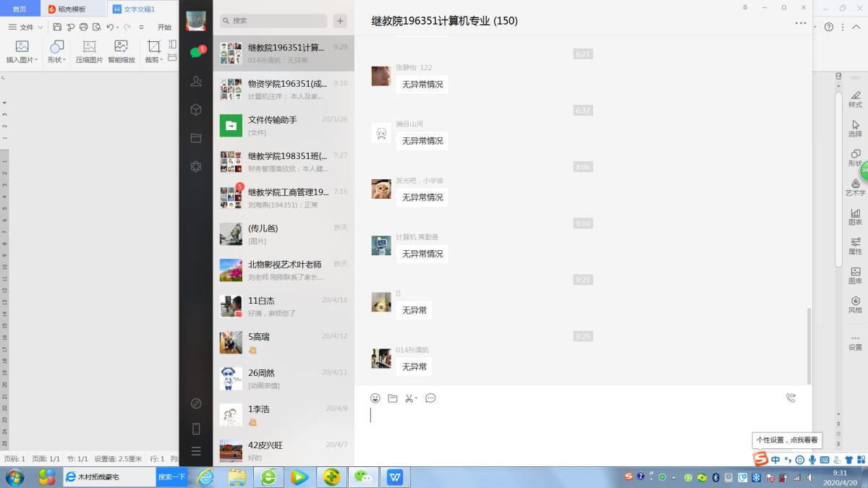Pin WeChat window on top

(x=745, y=7)
